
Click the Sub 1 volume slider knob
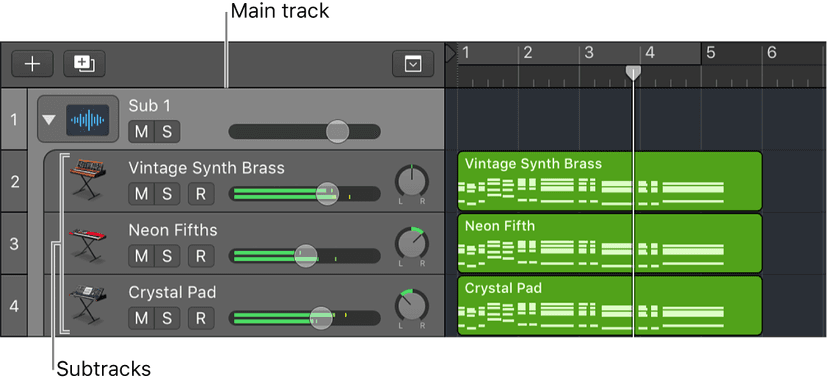point(337,132)
